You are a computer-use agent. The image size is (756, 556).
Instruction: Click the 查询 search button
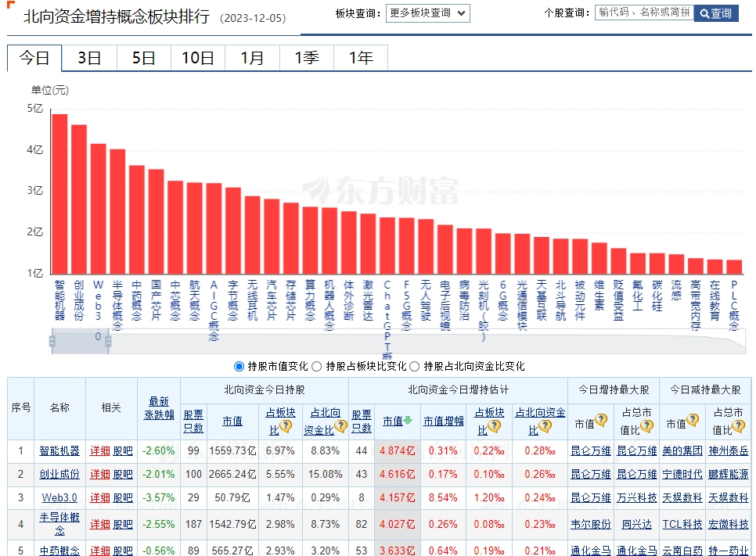pos(715,13)
